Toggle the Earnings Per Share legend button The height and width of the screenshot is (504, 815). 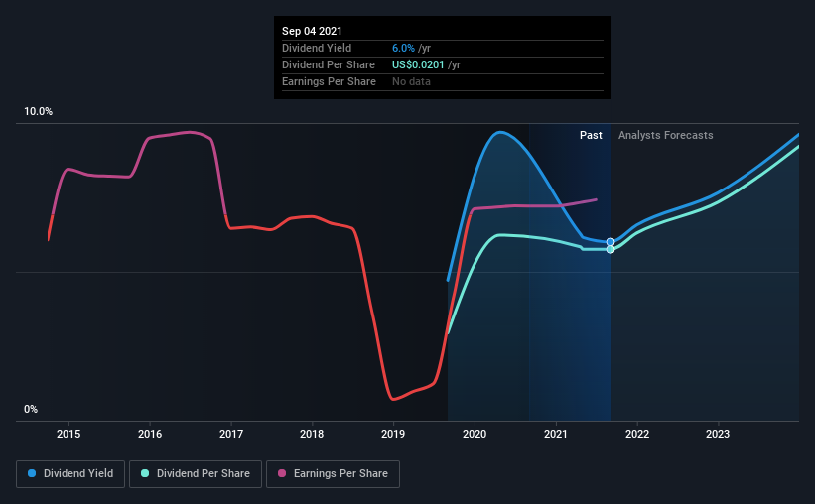333,474
